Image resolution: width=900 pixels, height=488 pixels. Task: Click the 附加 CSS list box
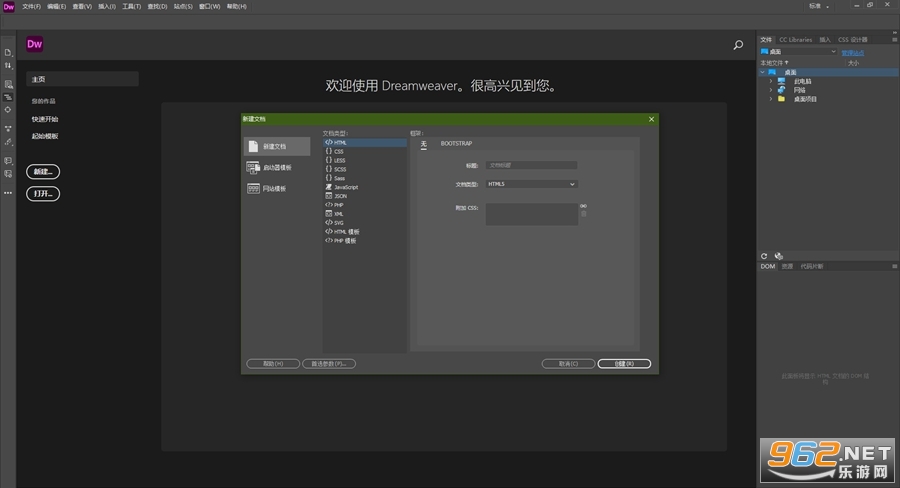pos(532,214)
